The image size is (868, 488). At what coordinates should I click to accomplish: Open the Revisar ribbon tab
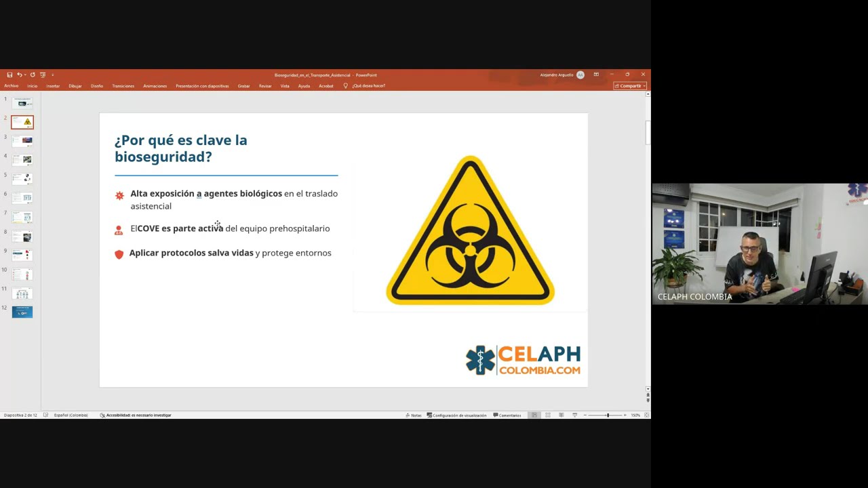(265, 86)
